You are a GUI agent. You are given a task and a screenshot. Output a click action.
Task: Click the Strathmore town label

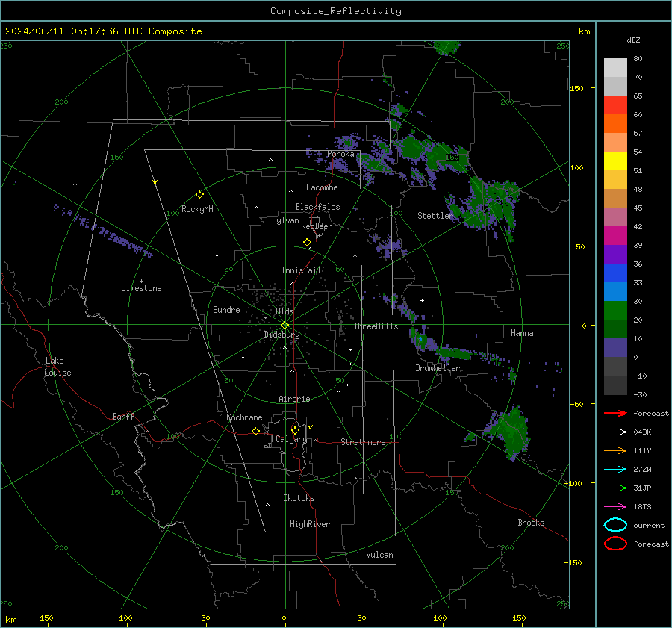click(x=363, y=442)
